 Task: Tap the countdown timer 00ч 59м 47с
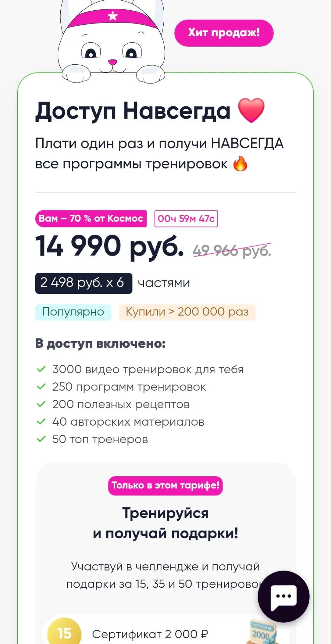point(186,219)
